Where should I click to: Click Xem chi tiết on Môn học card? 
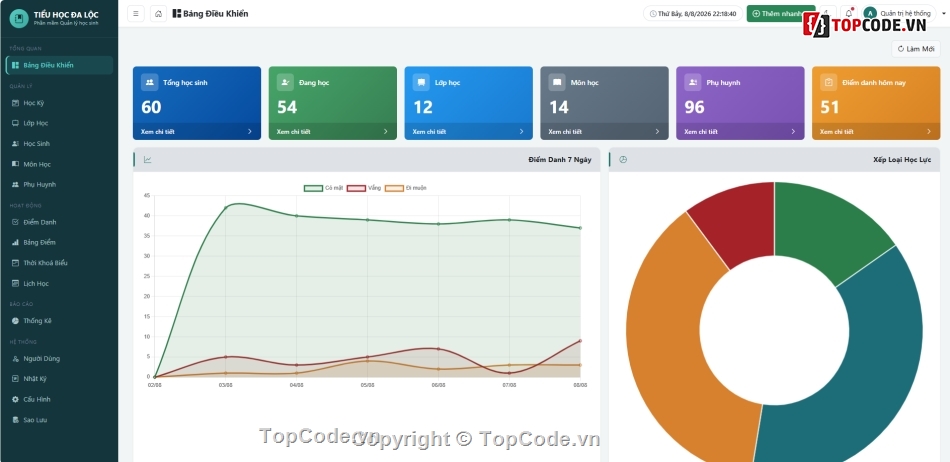pos(566,131)
